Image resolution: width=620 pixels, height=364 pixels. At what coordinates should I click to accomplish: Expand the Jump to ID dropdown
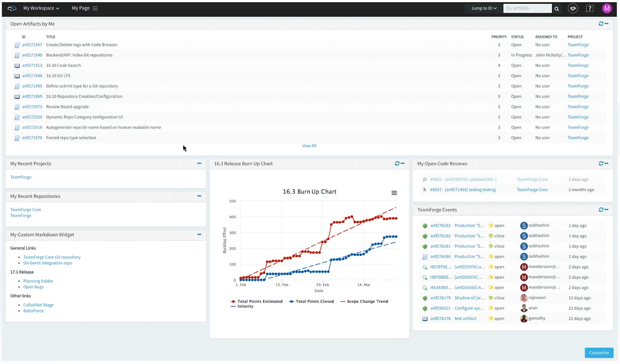[x=484, y=8]
